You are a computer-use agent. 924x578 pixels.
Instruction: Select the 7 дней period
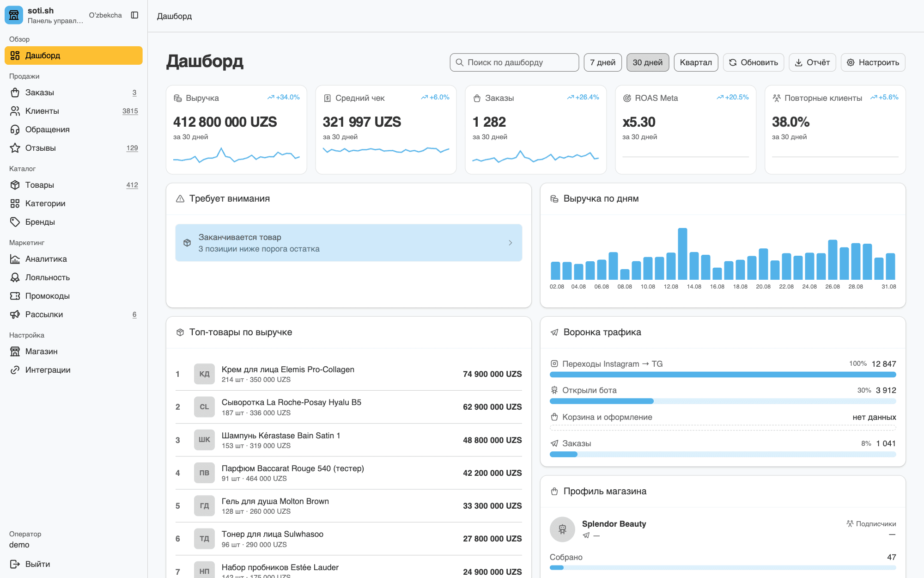[x=602, y=62]
